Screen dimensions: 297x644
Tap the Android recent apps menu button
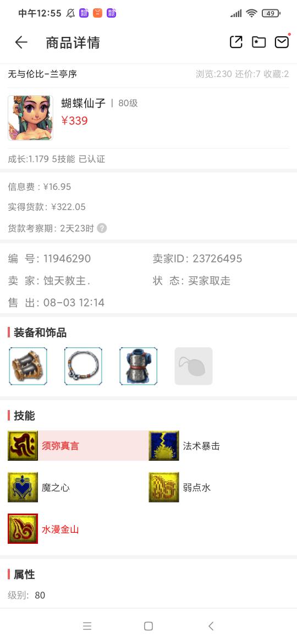click(x=87, y=626)
